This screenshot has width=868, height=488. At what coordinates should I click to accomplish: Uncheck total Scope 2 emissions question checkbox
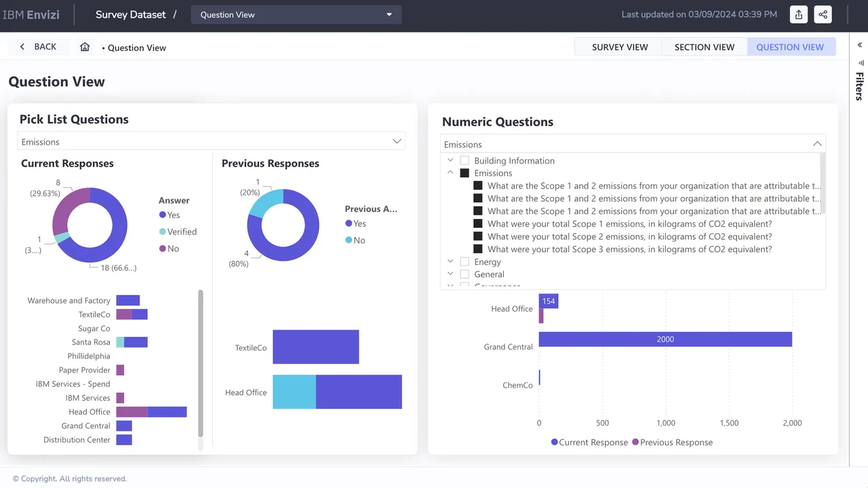pyautogui.click(x=478, y=237)
